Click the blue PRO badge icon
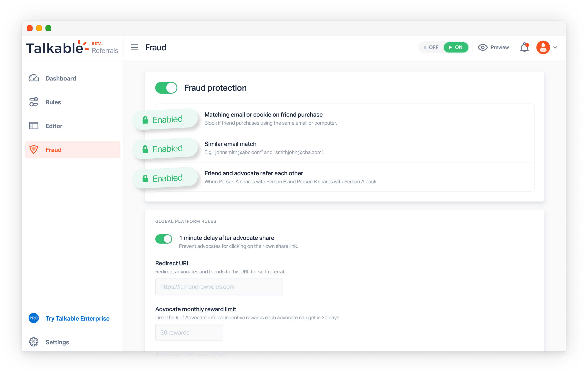 coord(34,318)
